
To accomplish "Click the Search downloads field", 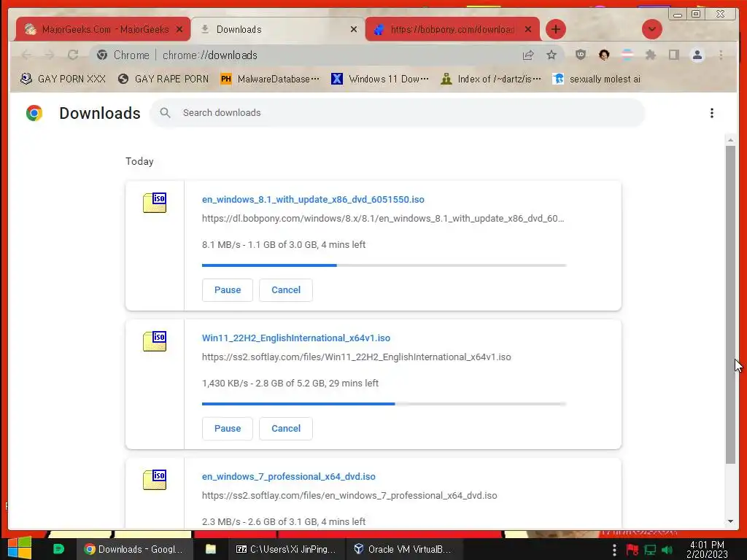I will pos(398,113).
